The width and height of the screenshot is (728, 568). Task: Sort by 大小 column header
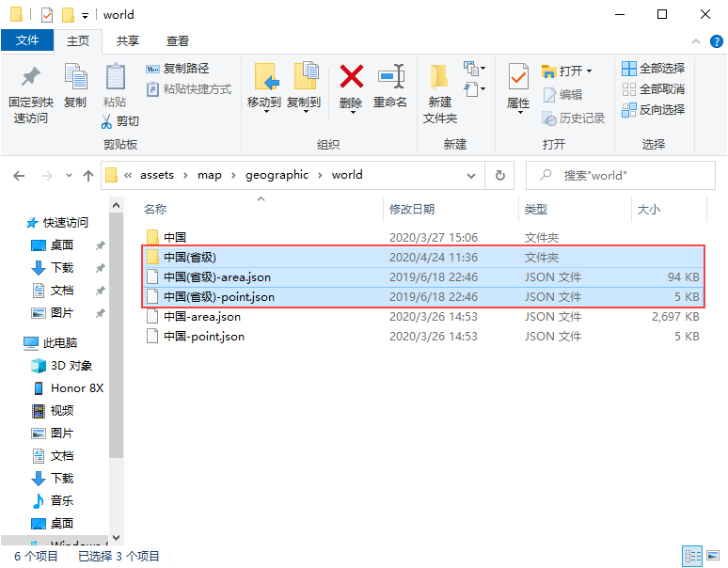pos(649,210)
